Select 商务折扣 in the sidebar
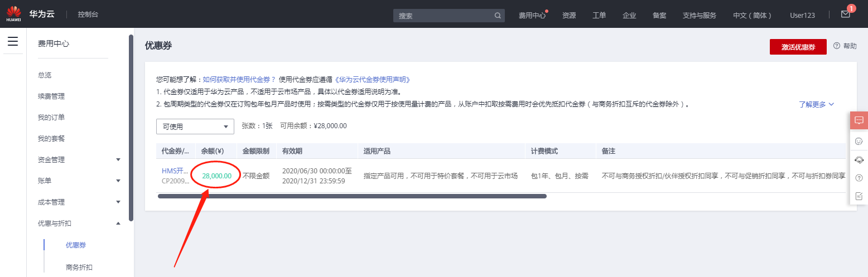 pos(79,267)
